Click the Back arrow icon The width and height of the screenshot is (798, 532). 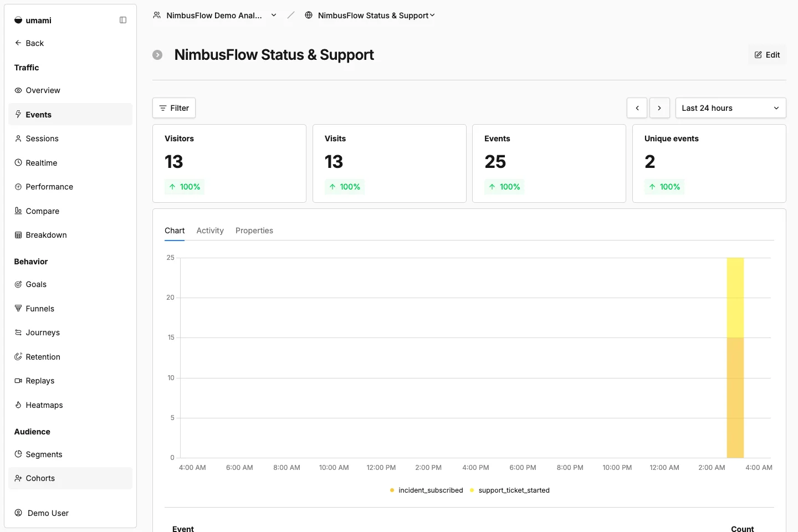[18, 43]
